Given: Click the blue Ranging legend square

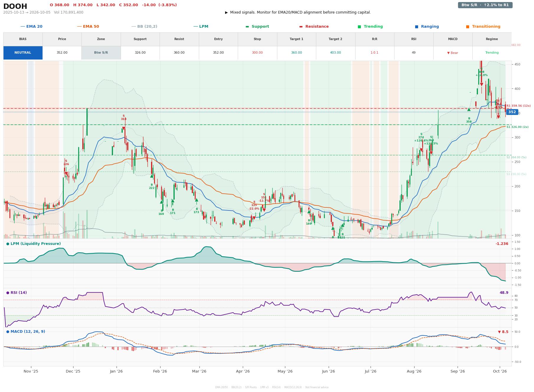Looking at the screenshot, I should (x=417, y=27).
